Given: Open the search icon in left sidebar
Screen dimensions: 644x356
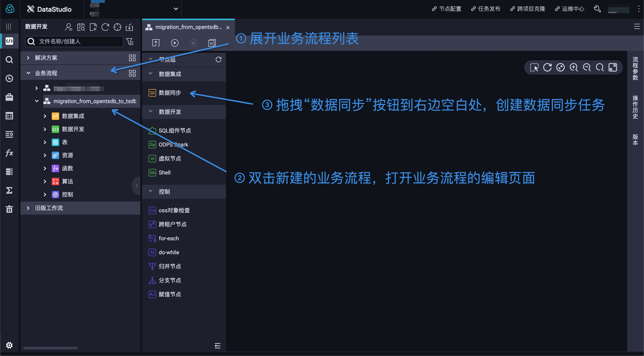Looking at the screenshot, I should pyautogui.click(x=9, y=60).
